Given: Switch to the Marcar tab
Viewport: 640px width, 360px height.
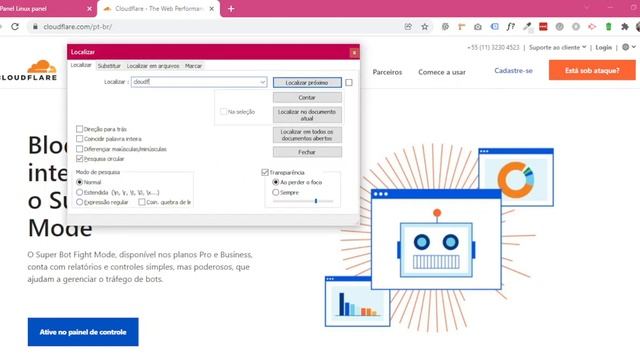Looking at the screenshot, I should point(193,66).
